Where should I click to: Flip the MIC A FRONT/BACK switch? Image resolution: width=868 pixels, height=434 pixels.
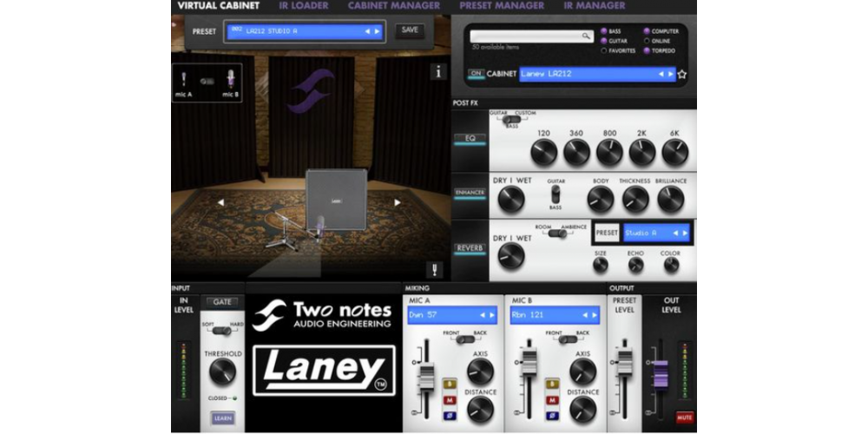[464, 339]
